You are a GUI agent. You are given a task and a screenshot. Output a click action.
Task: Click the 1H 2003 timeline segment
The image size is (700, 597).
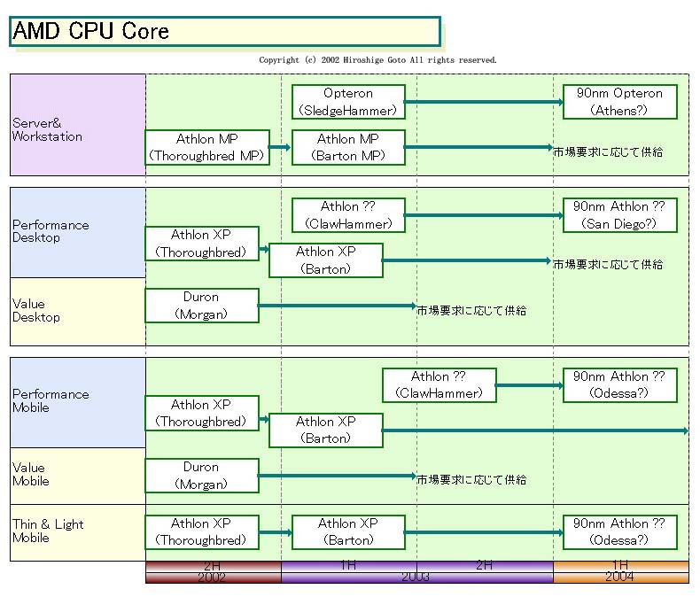pos(349,566)
